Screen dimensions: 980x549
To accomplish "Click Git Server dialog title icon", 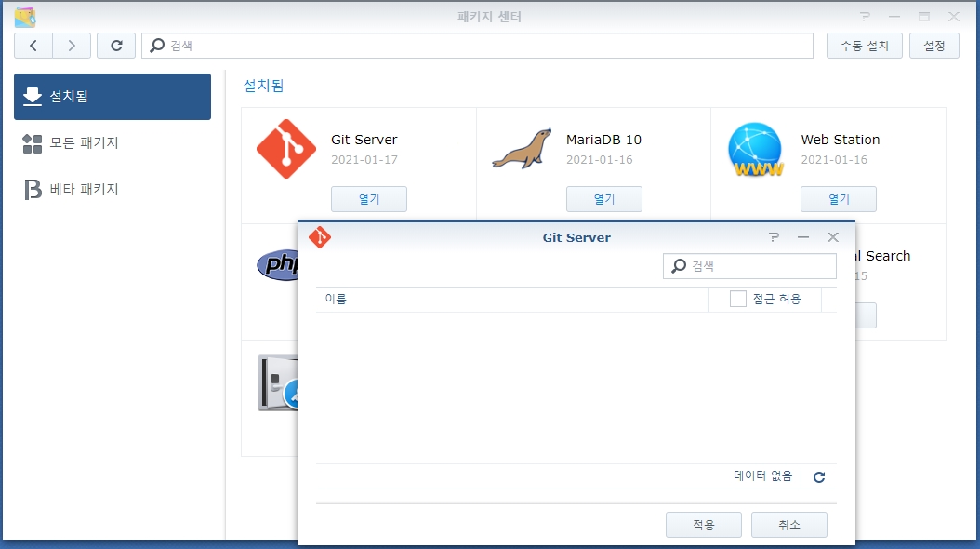I will point(319,237).
